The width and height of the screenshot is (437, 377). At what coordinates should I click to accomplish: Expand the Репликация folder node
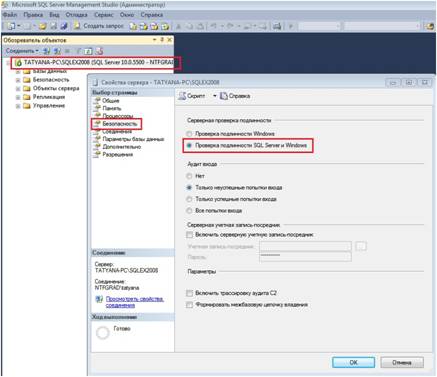pyautogui.click(x=18, y=97)
